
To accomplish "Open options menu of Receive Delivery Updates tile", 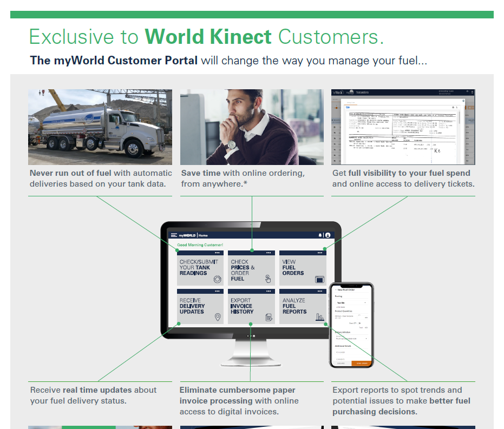I will pos(217,291).
